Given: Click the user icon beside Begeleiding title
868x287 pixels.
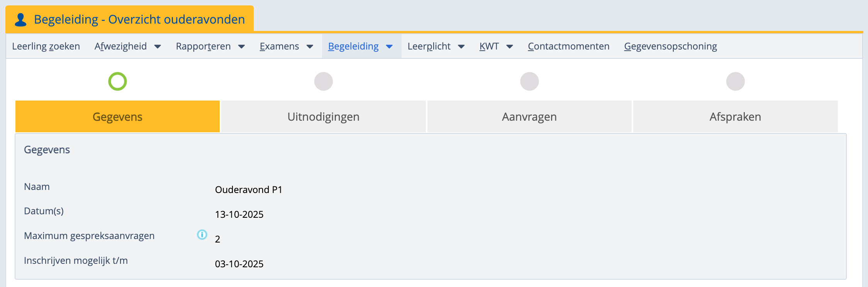Looking at the screenshot, I should [20, 19].
